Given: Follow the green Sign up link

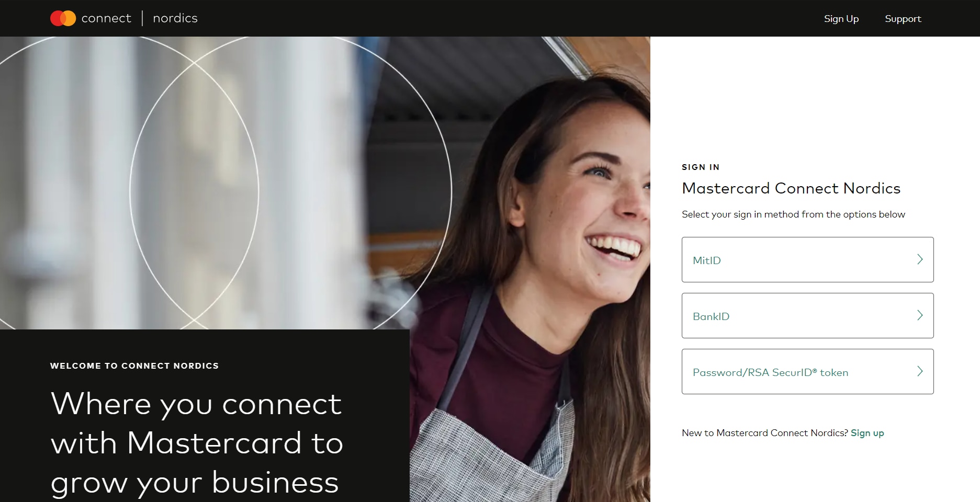Looking at the screenshot, I should [x=867, y=433].
